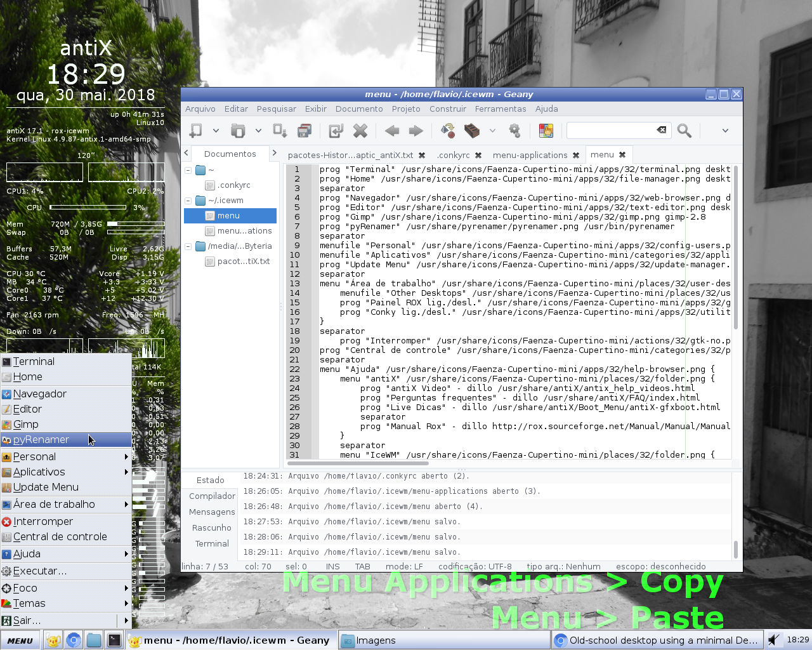Viewport: 812px width, 650px height.
Task: Click the Save All toolbar icon
Action: [x=304, y=131]
